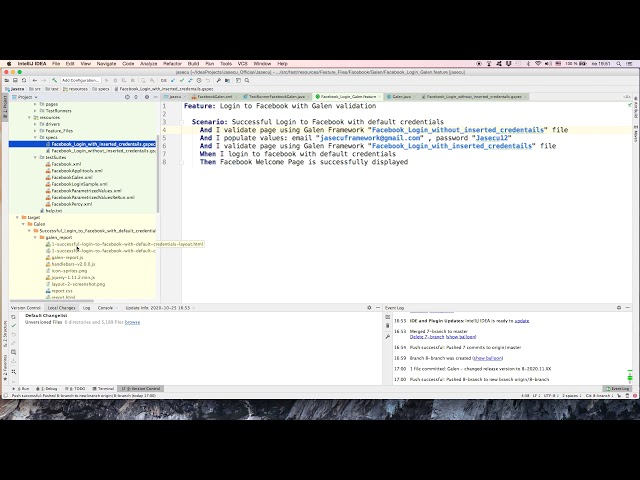Open Version Control panel gear settings
640x480 pixels.
pyautogui.click(x=369, y=308)
